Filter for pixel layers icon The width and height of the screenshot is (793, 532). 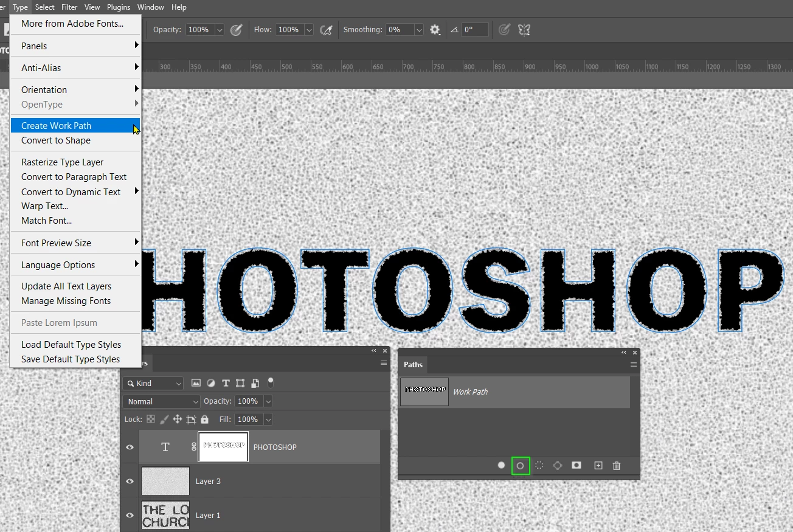[196, 383]
